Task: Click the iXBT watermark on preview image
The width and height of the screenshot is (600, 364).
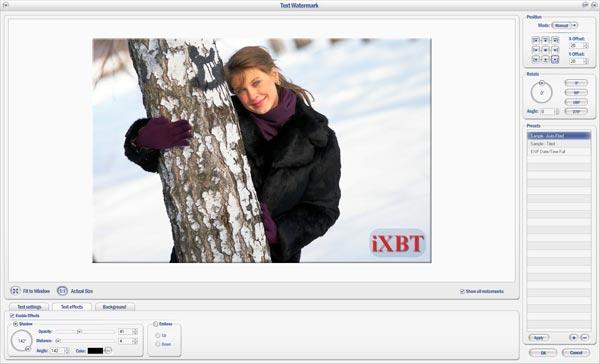Action: tap(398, 243)
